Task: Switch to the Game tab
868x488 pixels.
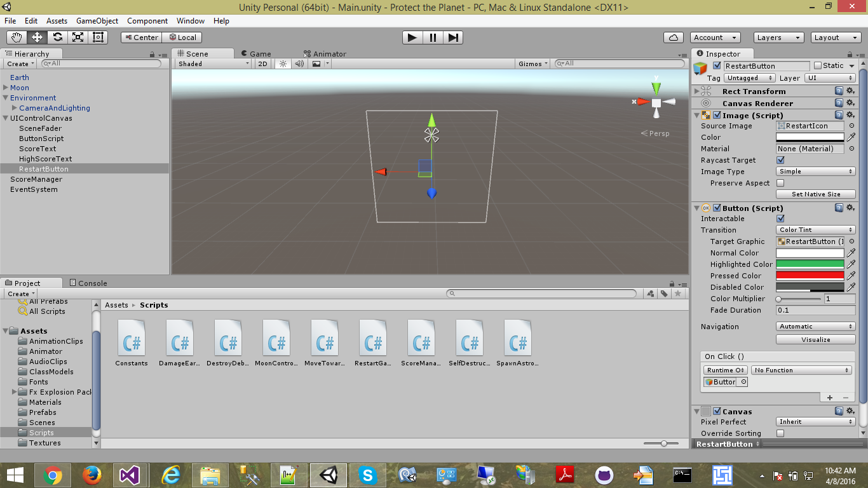Action: pos(256,54)
